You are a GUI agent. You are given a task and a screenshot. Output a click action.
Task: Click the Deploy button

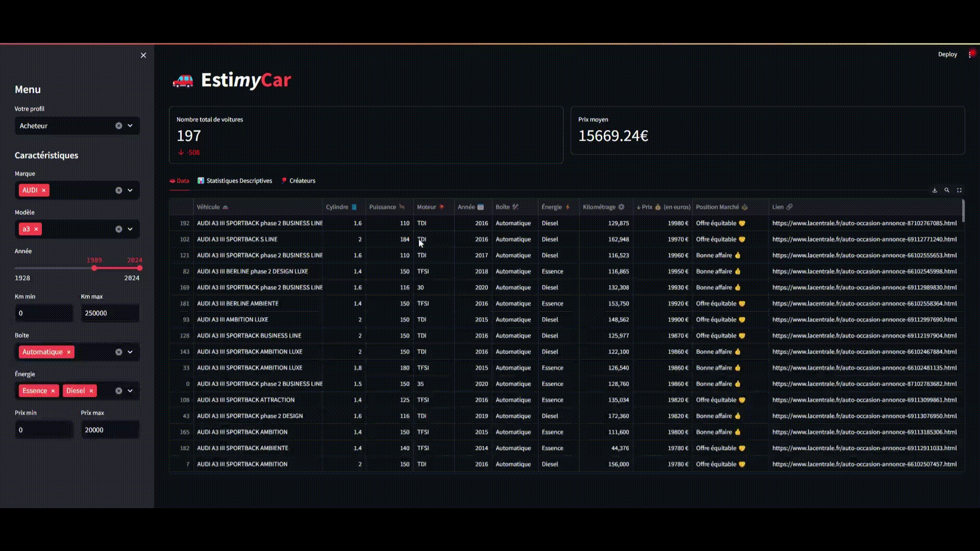[947, 54]
